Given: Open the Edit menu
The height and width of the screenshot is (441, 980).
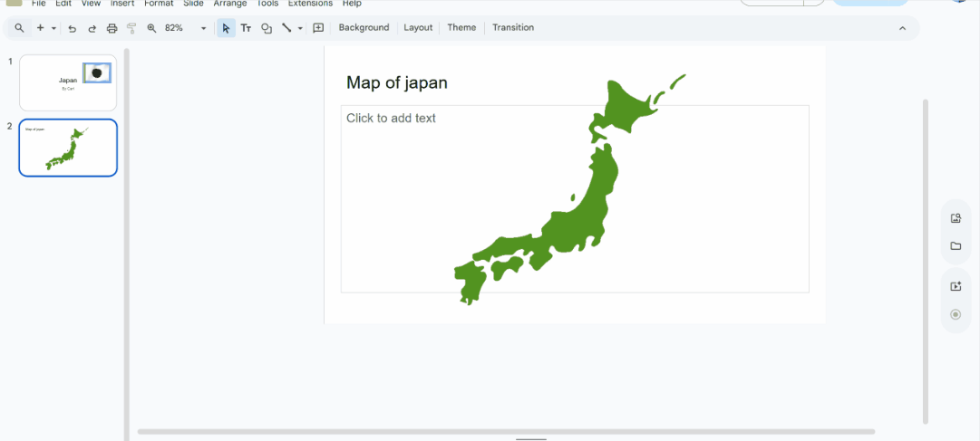Looking at the screenshot, I should (63, 3).
